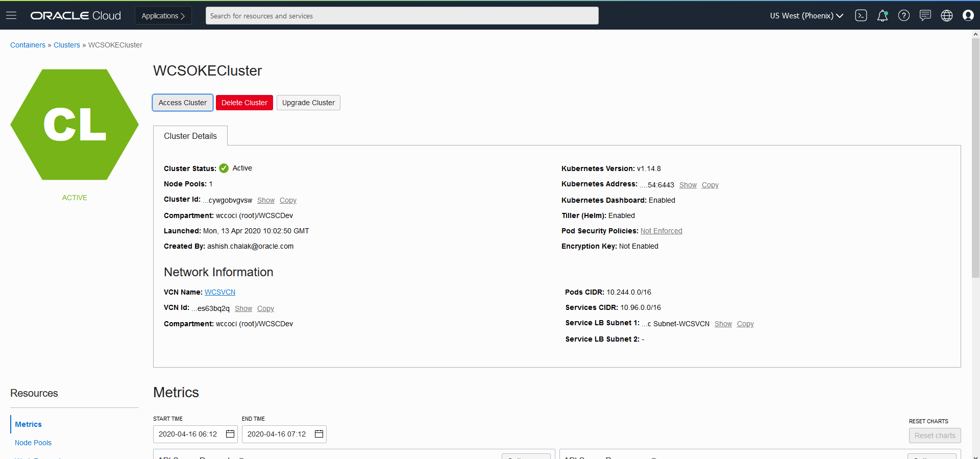Click the Access Cluster button
Screen dimensions: 980x459
coord(183,103)
